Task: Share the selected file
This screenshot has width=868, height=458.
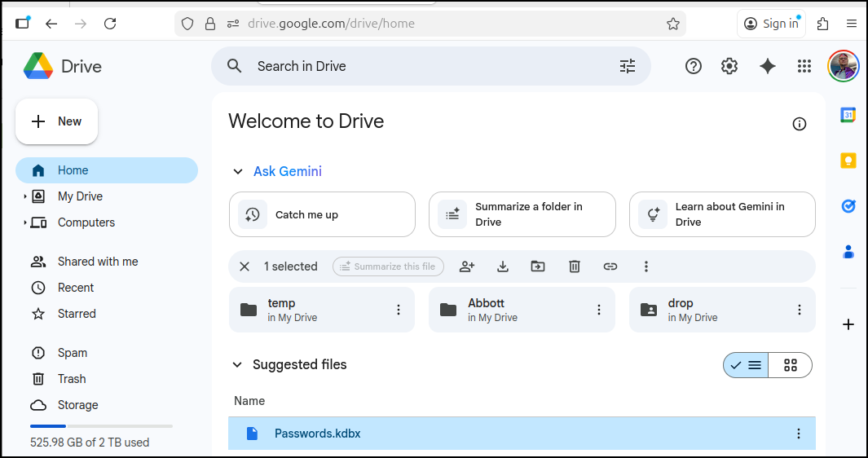Action: (x=467, y=267)
